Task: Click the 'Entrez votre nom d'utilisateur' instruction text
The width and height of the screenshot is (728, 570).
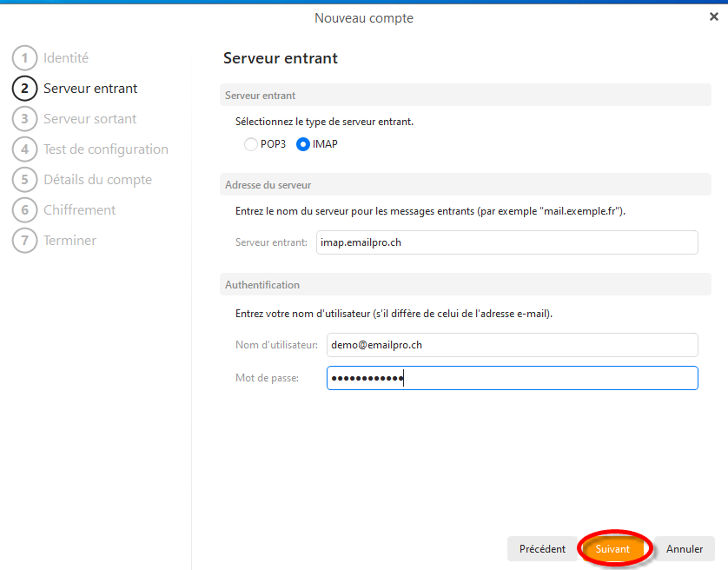Action: click(x=394, y=314)
